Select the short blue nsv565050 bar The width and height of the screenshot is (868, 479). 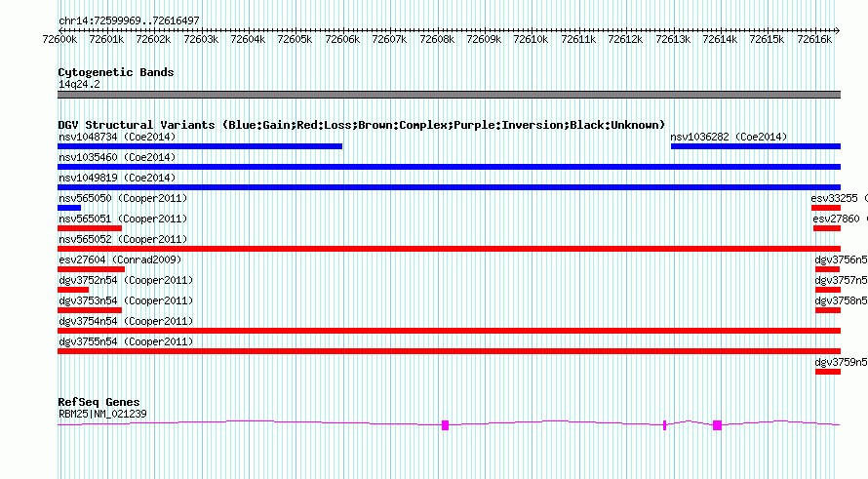[69, 208]
